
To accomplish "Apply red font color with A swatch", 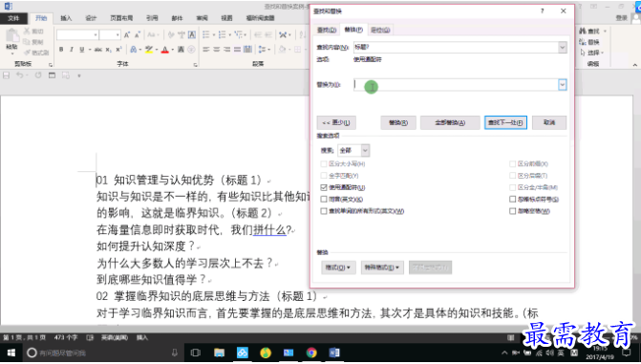I will pos(165,50).
